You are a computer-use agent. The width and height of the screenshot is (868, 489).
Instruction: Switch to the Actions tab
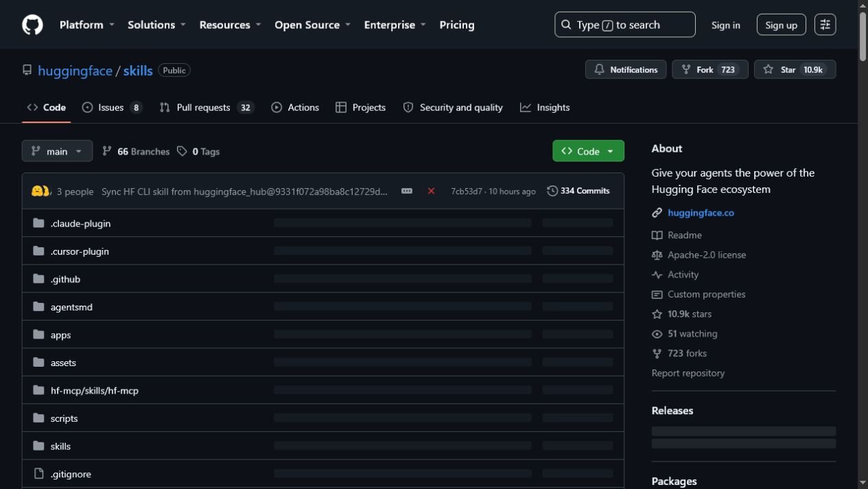click(x=295, y=107)
